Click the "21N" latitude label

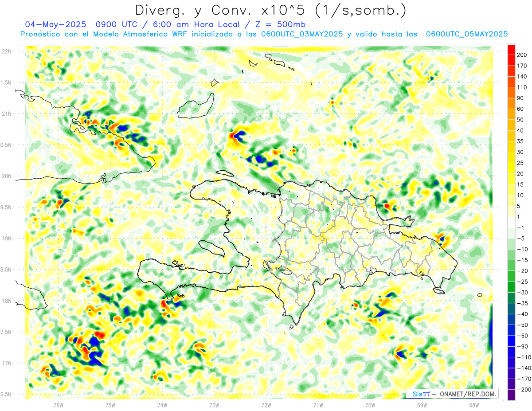click(x=8, y=114)
